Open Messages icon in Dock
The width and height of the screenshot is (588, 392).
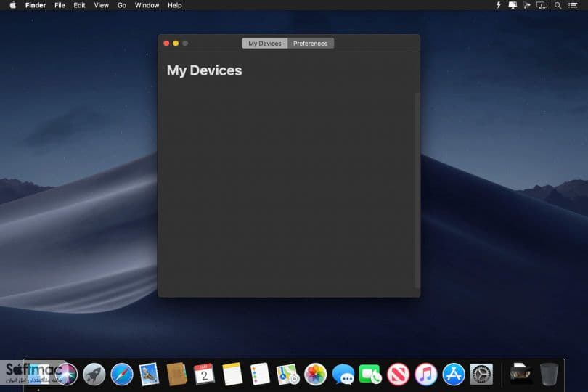click(x=343, y=375)
